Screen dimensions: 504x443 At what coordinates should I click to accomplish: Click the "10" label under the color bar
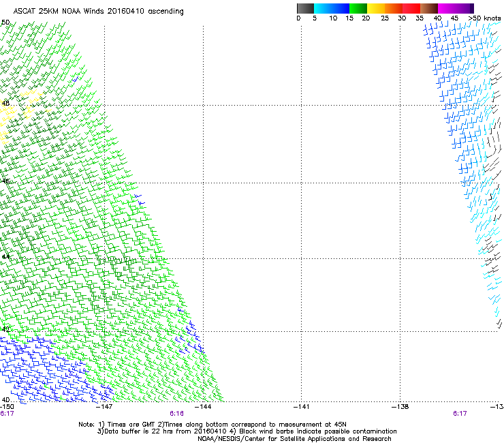tap(333, 18)
